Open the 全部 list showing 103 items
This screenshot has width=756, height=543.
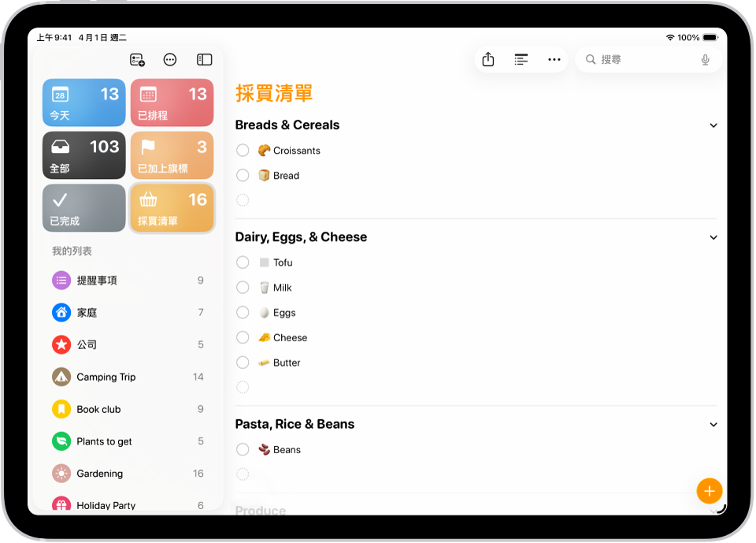[x=83, y=155]
